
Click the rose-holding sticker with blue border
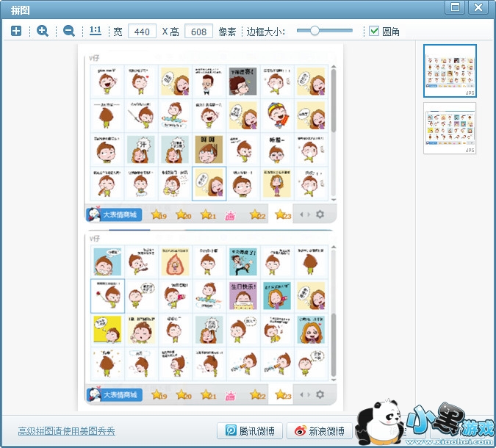(107, 296)
